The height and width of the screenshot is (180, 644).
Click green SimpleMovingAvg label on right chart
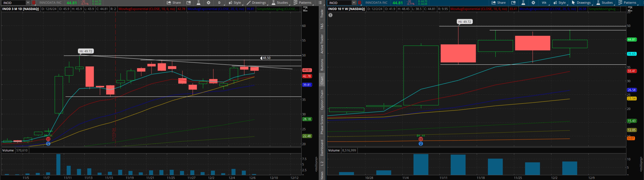click(604, 9)
